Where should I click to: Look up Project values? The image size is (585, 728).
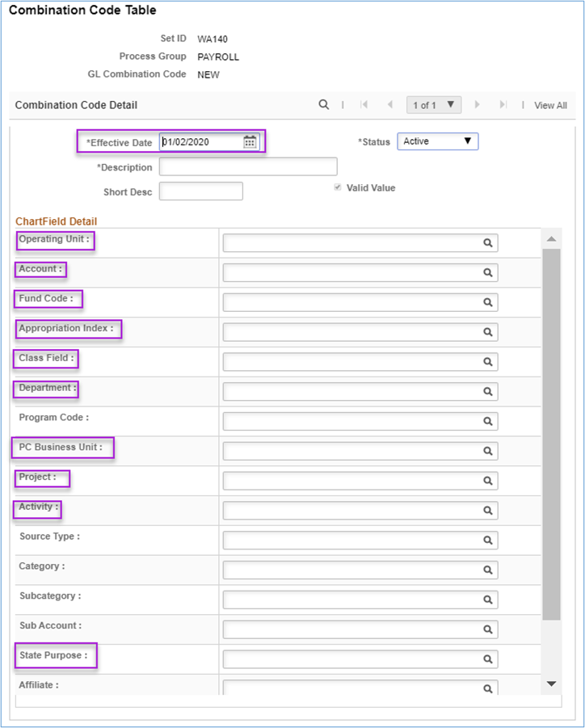pyautogui.click(x=487, y=481)
